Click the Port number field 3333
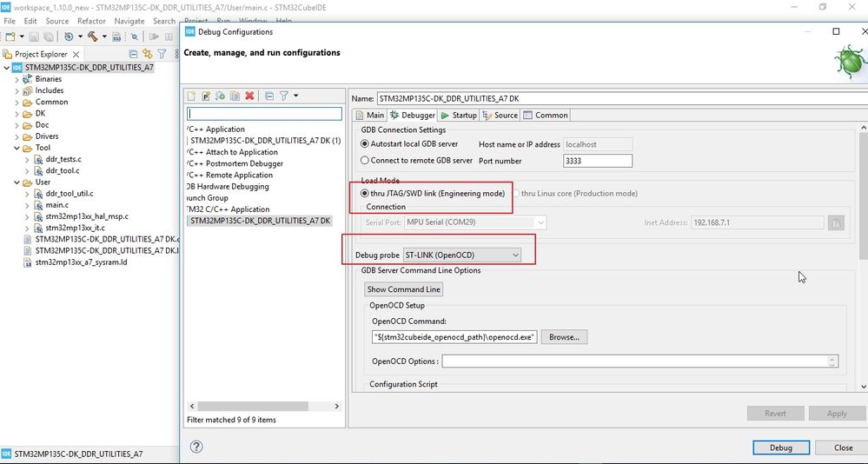 click(x=597, y=161)
